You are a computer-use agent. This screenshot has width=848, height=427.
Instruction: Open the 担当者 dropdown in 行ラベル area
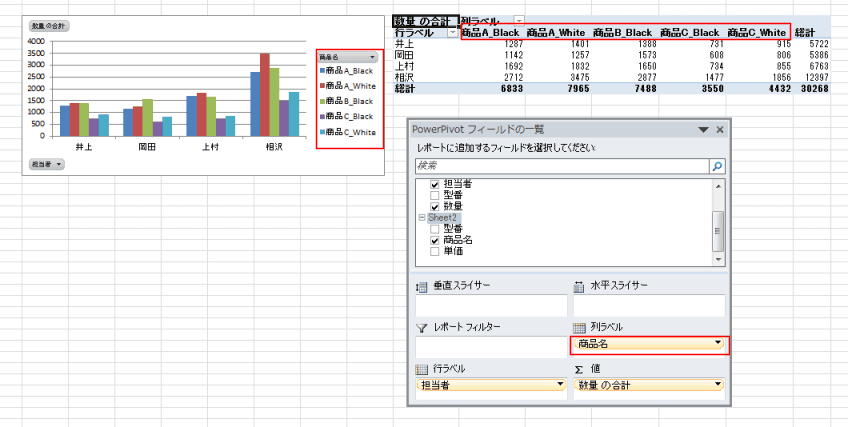[560, 384]
